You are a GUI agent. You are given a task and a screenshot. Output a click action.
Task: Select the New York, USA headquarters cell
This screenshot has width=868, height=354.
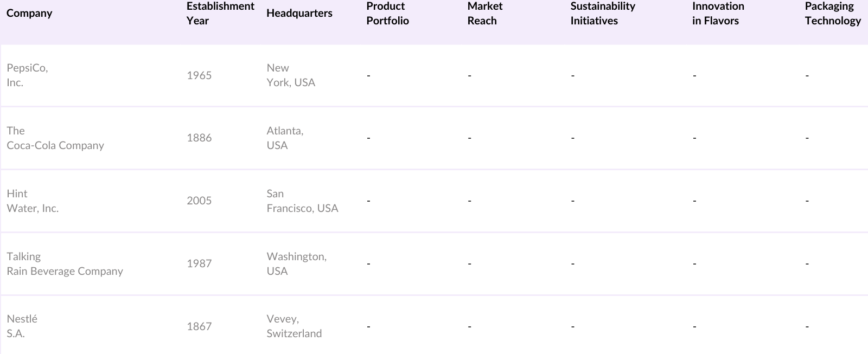pyautogui.click(x=290, y=75)
